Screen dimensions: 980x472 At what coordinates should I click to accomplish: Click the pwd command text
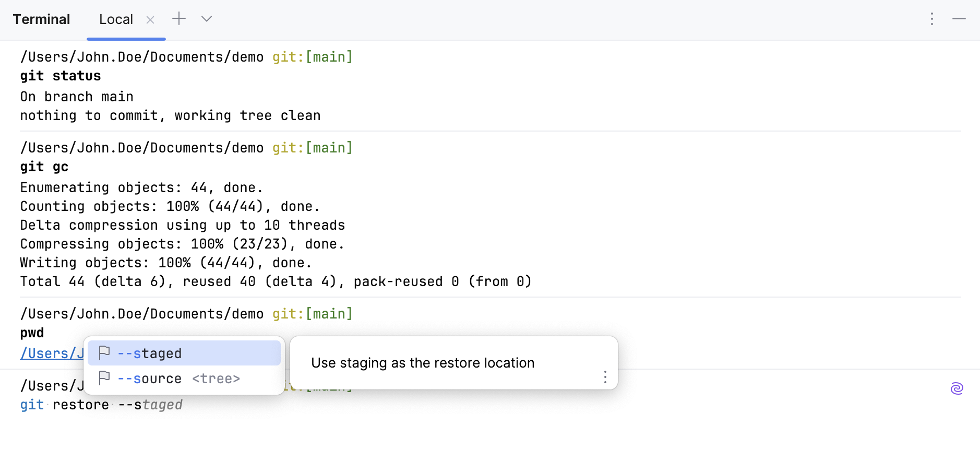pyautogui.click(x=32, y=333)
